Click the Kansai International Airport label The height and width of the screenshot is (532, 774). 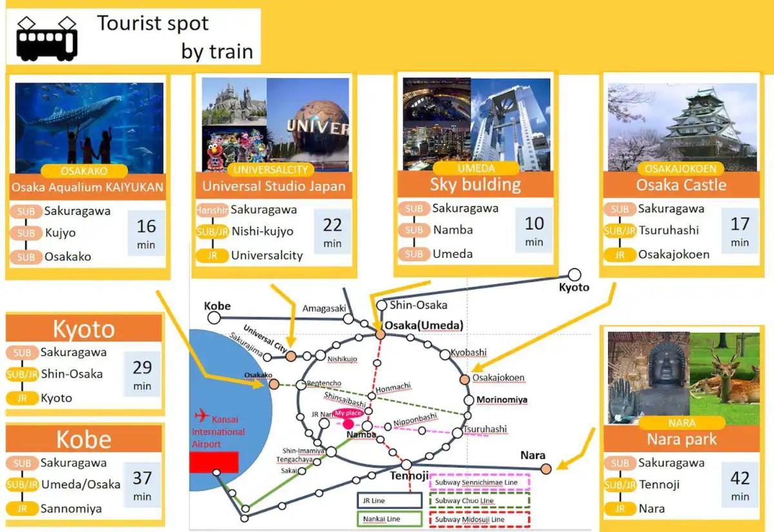219,431
